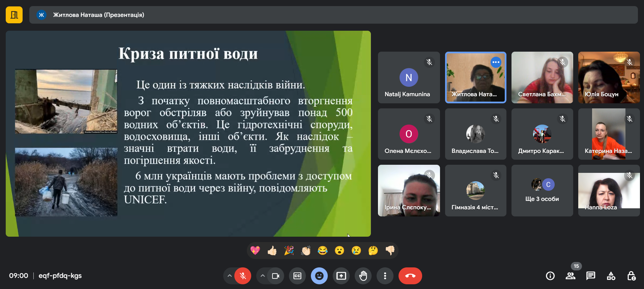
Task: Open the chat panel
Action: 590,276
